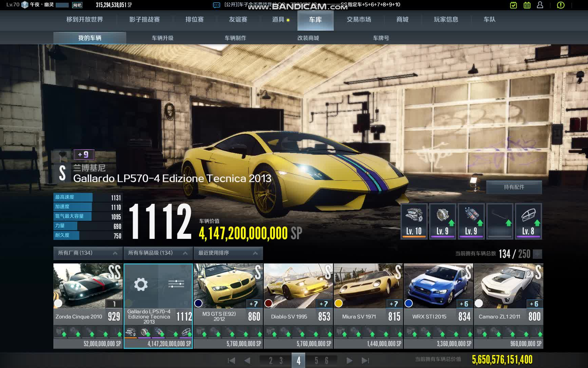The height and width of the screenshot is (368, 588).
Task: Select the empty part slot with arrow
Action: (500, 221)
